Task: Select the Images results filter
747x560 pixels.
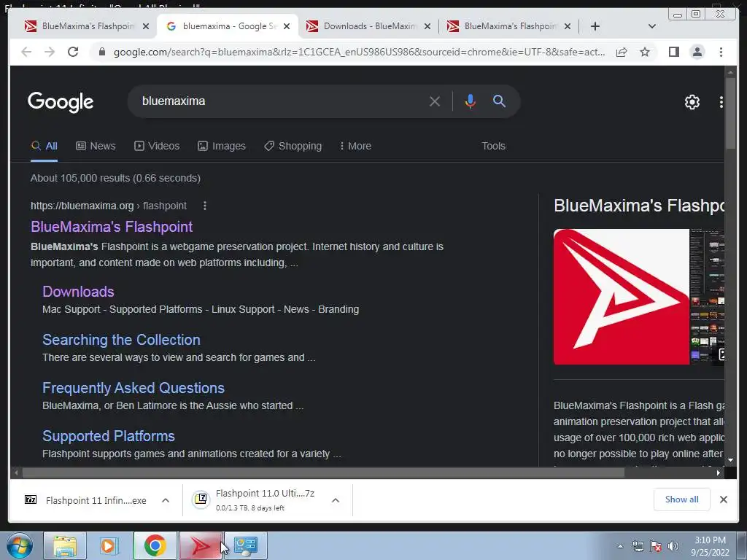Action: (222, 146)
